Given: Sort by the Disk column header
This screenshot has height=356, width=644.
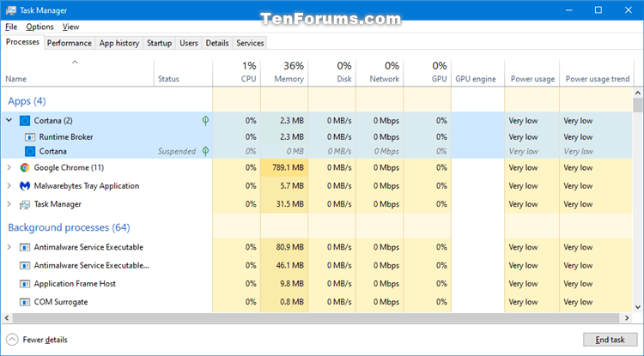Looking at the screenshot, I should [x=331, y=73].
